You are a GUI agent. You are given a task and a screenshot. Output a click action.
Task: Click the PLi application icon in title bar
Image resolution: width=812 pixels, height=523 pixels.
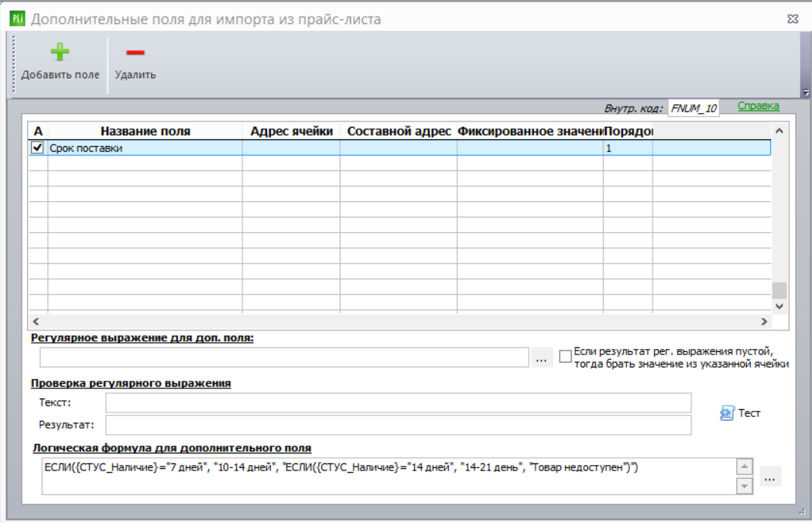[17, 19]
